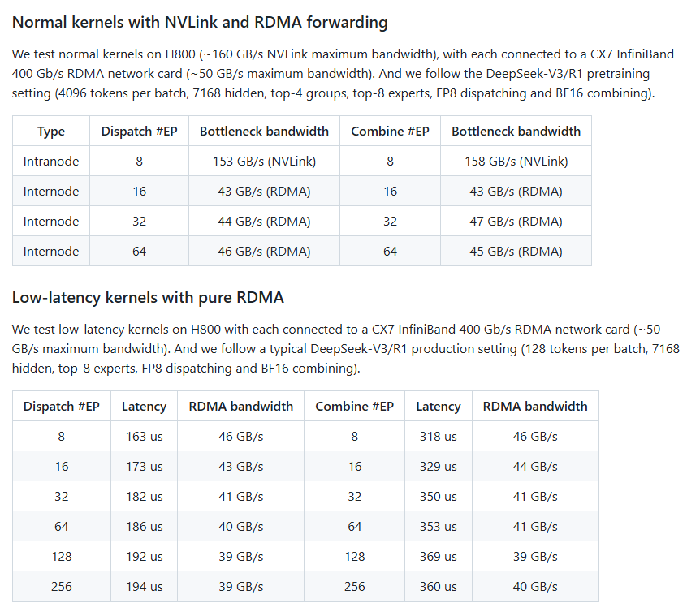
Task: Click the '47 GB/s (RDMA)' cell
Action: [516, 221]
